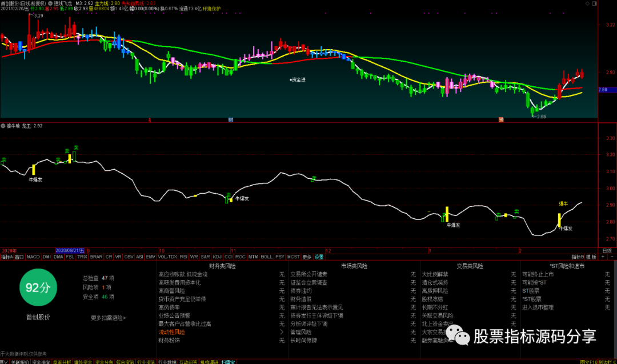The image size is (617, 364).
Task: Select the BOLL indicator tab
Action: pyautogui.click(x=267, y=257)
